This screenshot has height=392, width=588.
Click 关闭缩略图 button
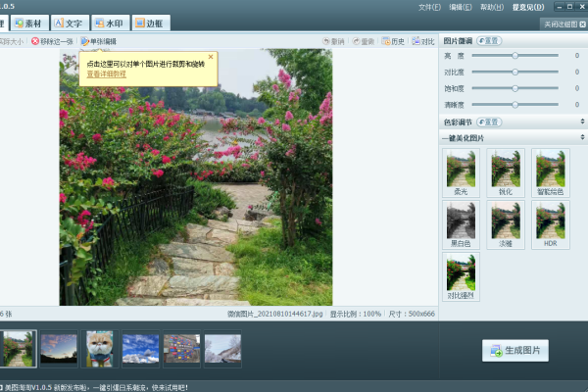pyautogui.click(x=564, y=24)
